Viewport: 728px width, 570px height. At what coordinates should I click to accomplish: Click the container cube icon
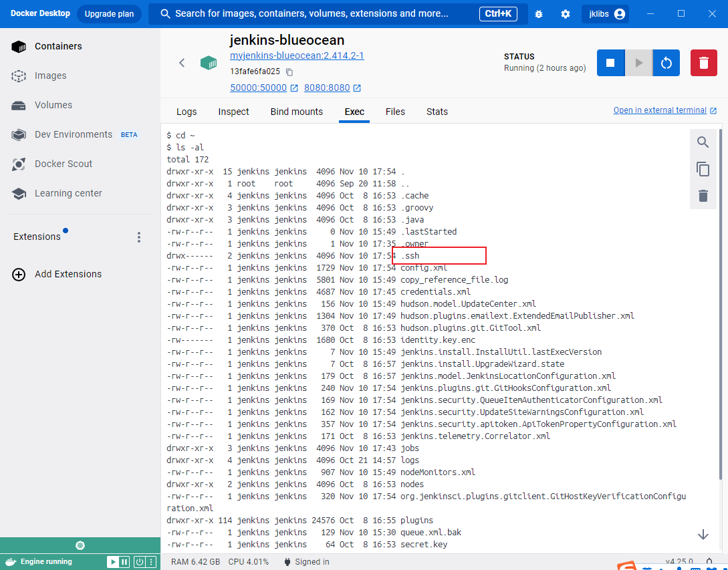[x=209, y=63]
